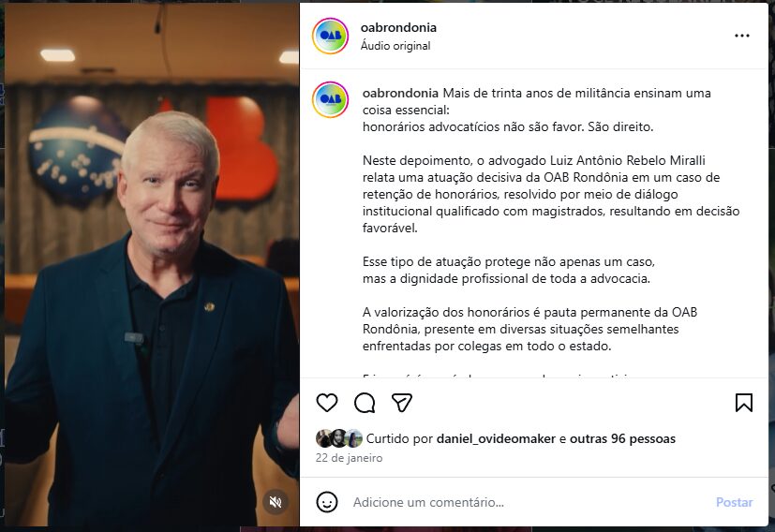Screen dimensions: 775x532
Task: View outras 96 pessoas likes list
Action: coord(622,438)
